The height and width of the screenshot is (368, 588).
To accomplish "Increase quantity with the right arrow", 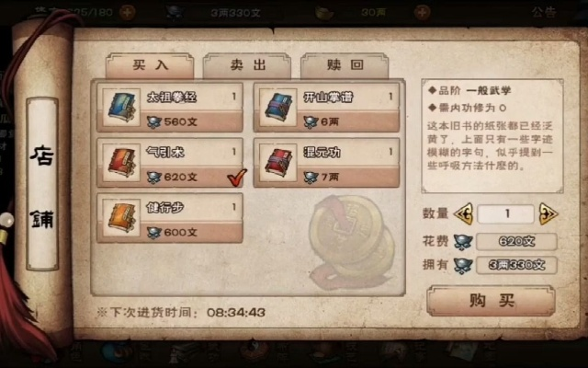I will pyautogui.click(x=548, y=214).
